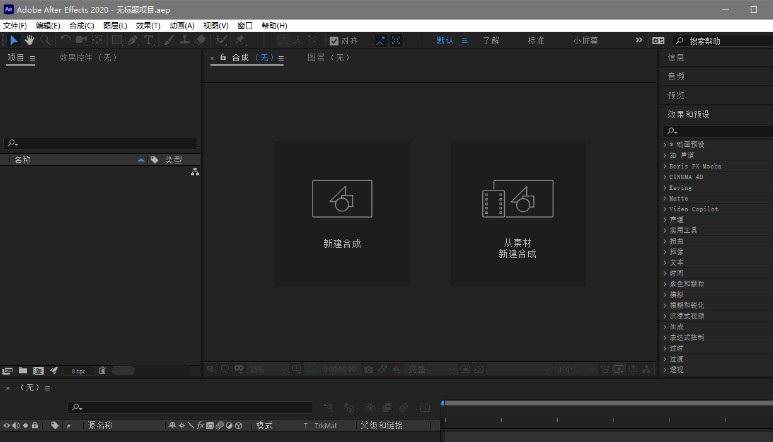Select the Hand tool
Viewport: 773px width, 442px height.
click(x=30, y=41)
